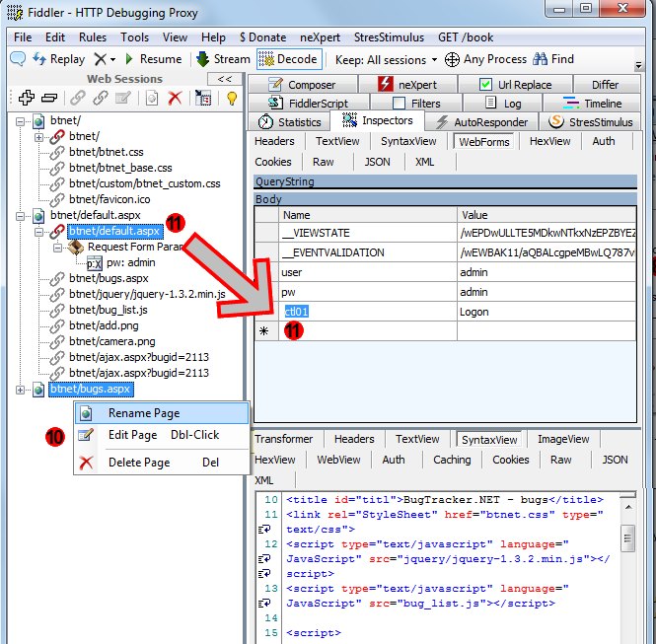Collapse the top btnet/ page node
This screenshot has width=656, height=644.
pos(20,121)
